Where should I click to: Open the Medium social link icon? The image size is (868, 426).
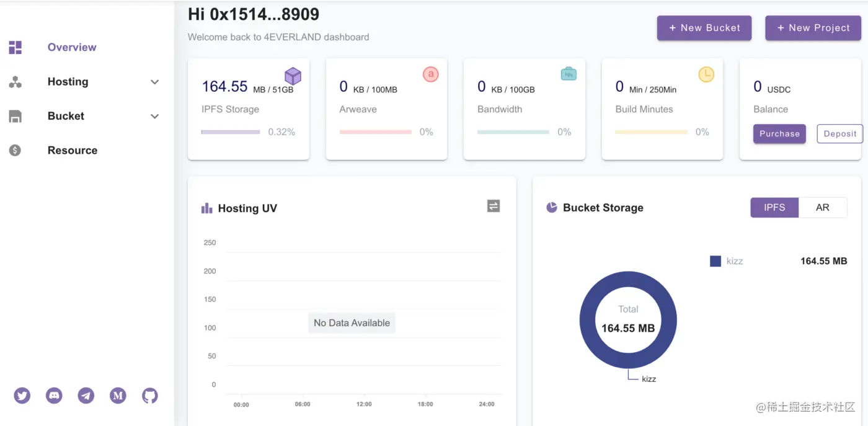[x=118, y=396]
